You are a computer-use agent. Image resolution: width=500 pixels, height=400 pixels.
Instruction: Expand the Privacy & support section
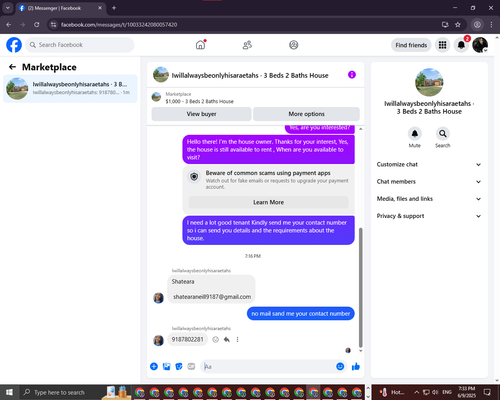(x=429, y=216)
